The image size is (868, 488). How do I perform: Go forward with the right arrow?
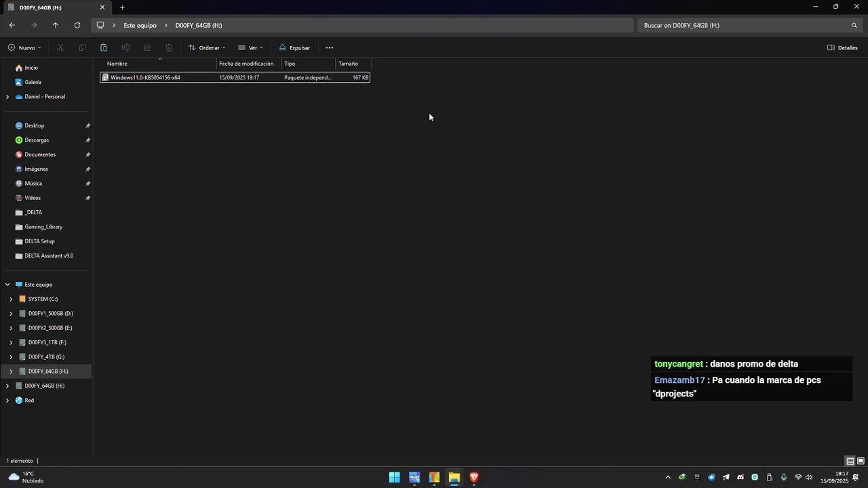(x=34, y=25)
